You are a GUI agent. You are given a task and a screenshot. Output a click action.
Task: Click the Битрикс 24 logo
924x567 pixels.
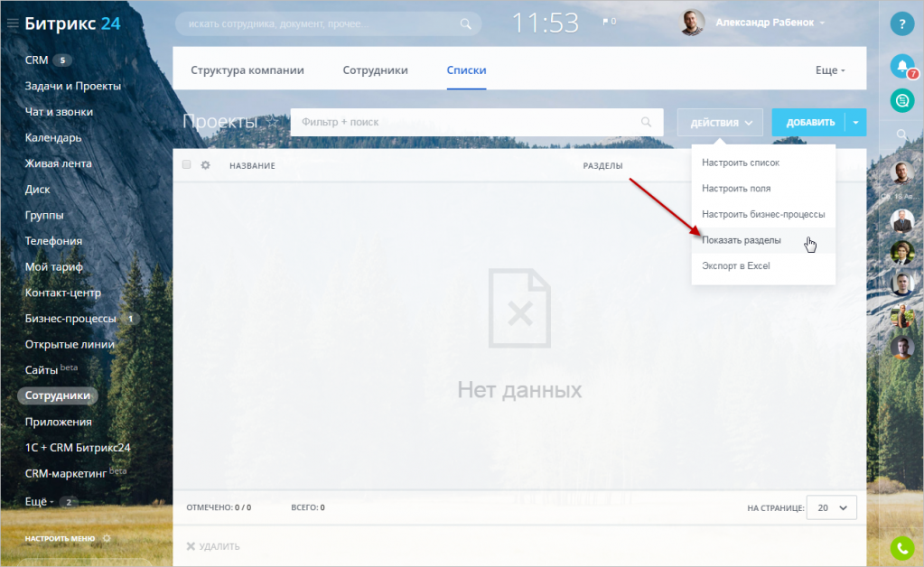coord(72,23)
